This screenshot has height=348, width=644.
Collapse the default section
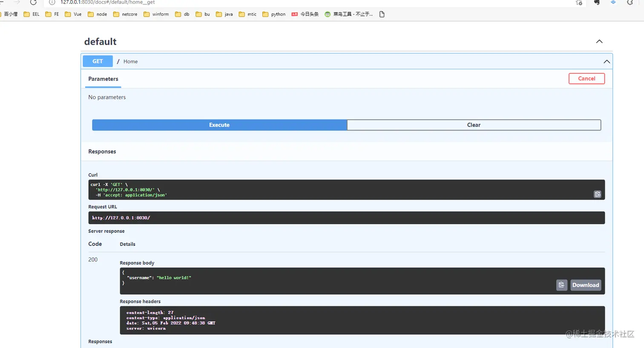tap(599, 41)
